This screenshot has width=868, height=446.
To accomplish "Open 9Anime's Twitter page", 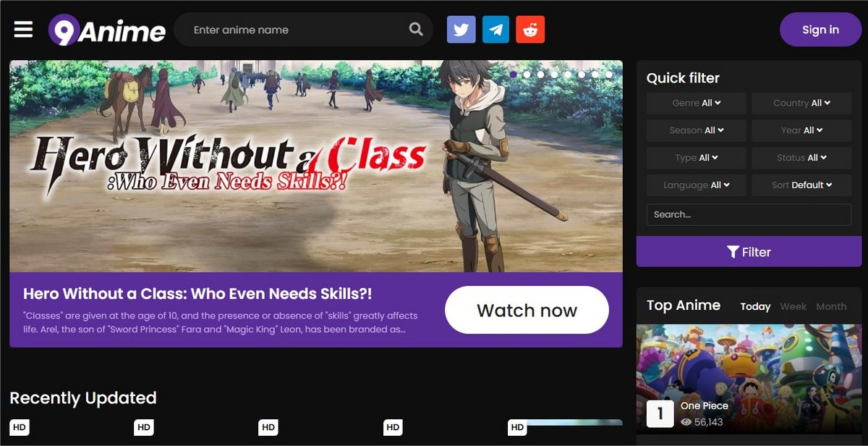I will (461, 29).
